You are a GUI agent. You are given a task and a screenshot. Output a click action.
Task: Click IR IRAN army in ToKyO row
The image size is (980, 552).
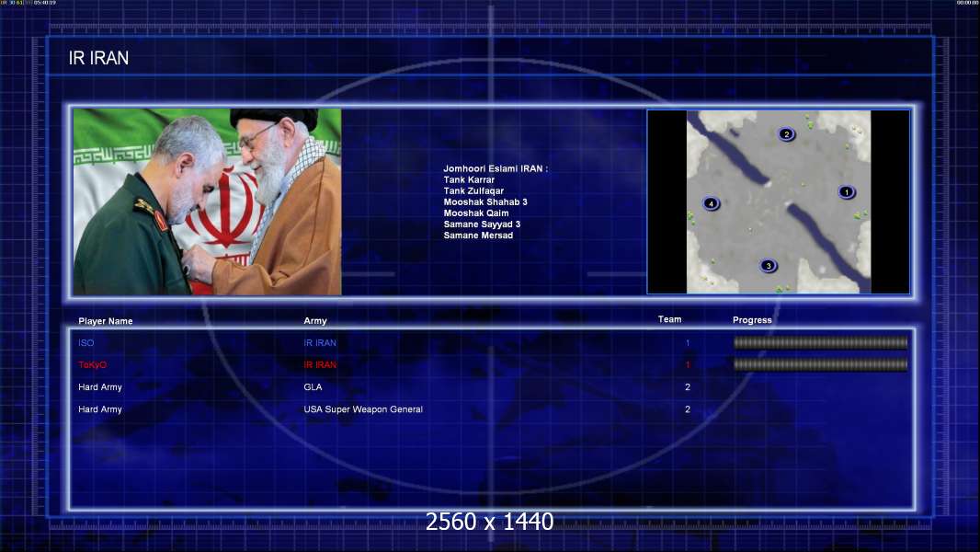click(x=320, y=364)
